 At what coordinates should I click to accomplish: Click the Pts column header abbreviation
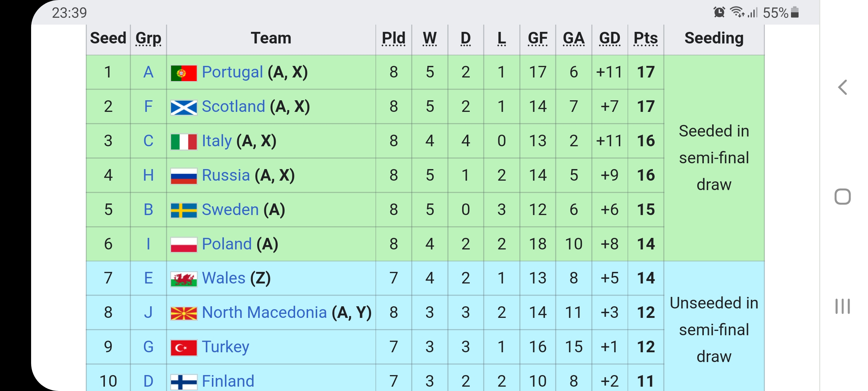click(x=646, y=38)
